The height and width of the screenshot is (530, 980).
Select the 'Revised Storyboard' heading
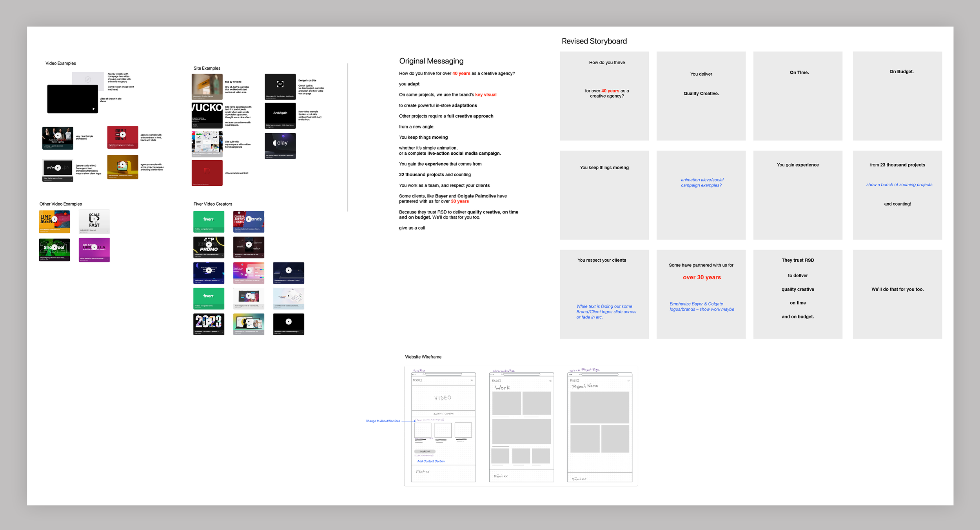(x=594, y=42)
